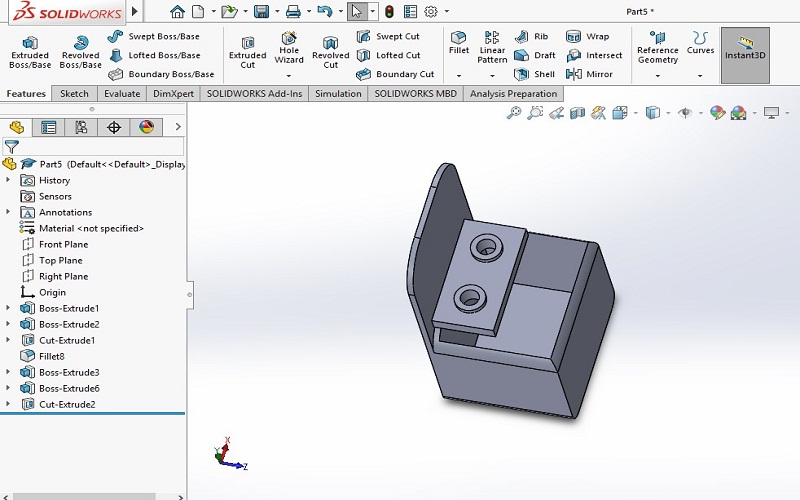Viewport: 800px width, 500px height.
Task: Start a Revolved Cut
Action: coord(331,53)
